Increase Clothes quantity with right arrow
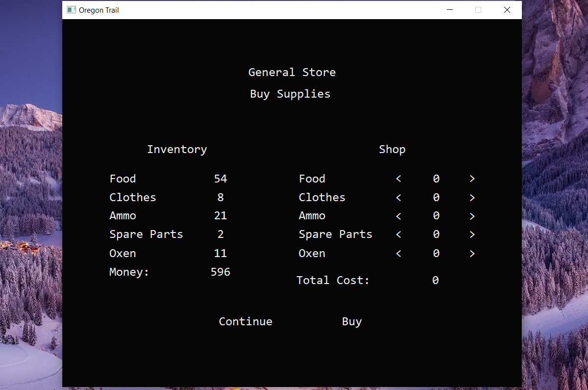 [x=472, y=198]
